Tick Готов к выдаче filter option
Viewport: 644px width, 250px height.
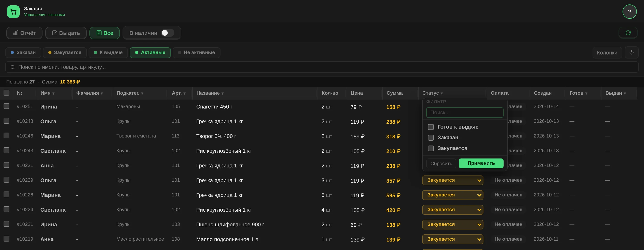(x=431, y=127)
